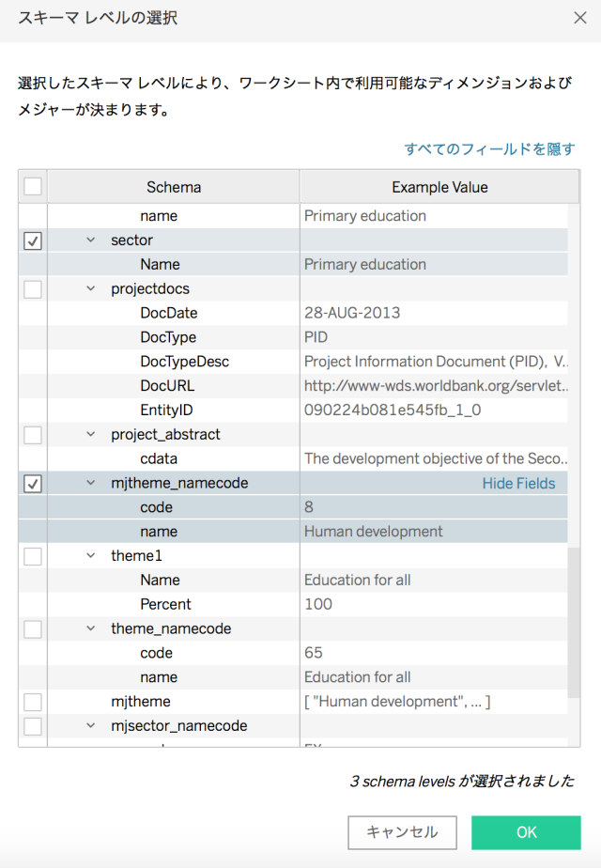Check the projectdocs schema checkbox
Screen dimensions: 601x868
click(x=33, y=289)
